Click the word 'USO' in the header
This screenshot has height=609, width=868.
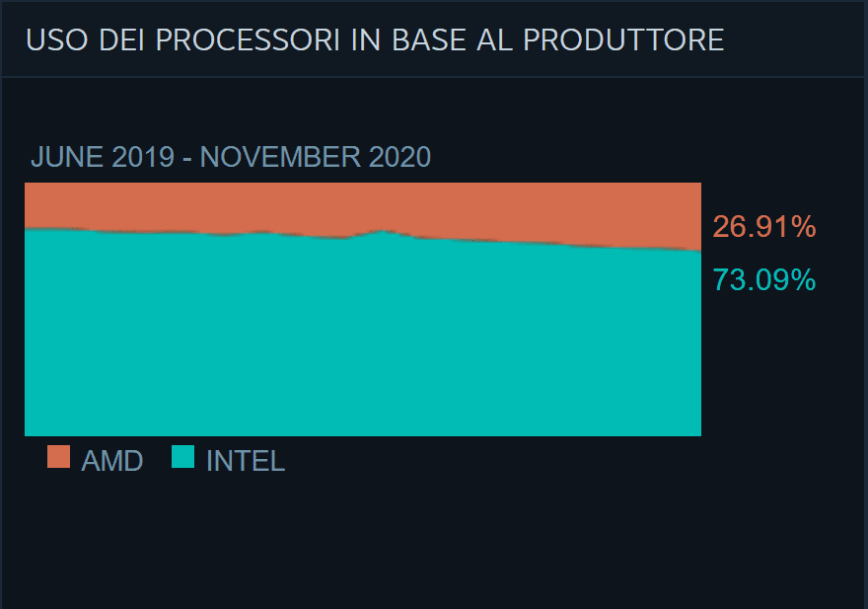[48, 40]
